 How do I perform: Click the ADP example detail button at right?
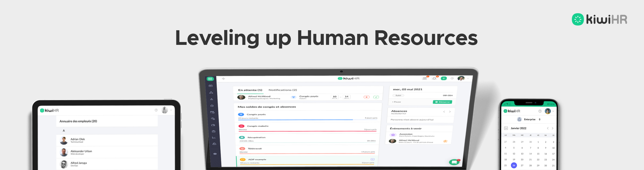coord(372,159)
